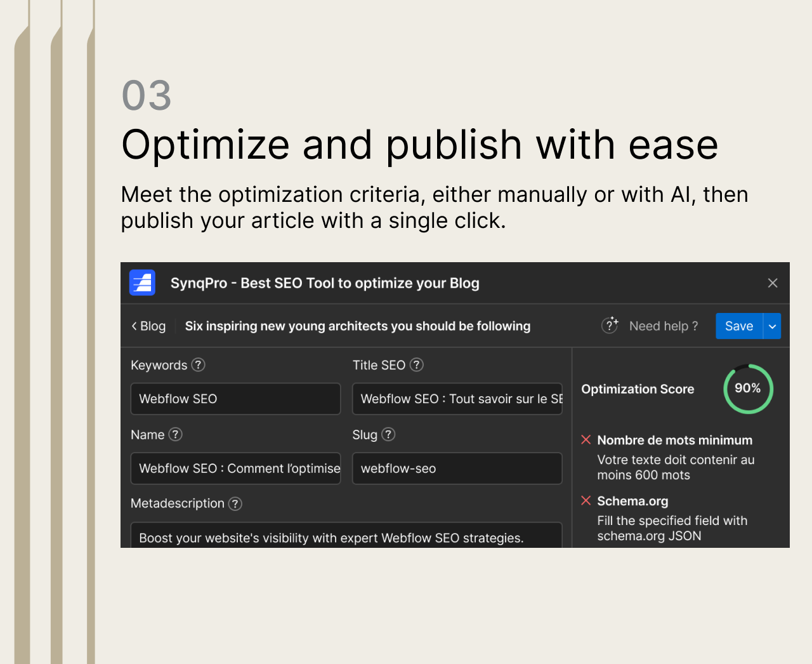
Task: Open the Keywords help tooltip icon
Action: click(x=199, y=365)
